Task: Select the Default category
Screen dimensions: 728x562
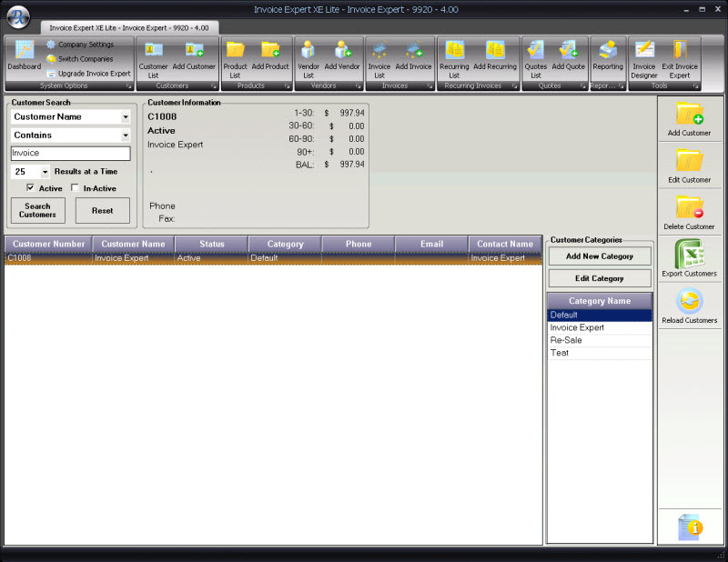Action: (600, 316)
